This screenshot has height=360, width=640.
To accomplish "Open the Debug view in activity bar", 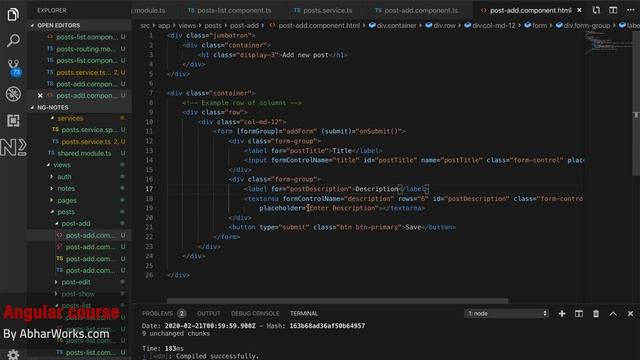I will point(13,94).
